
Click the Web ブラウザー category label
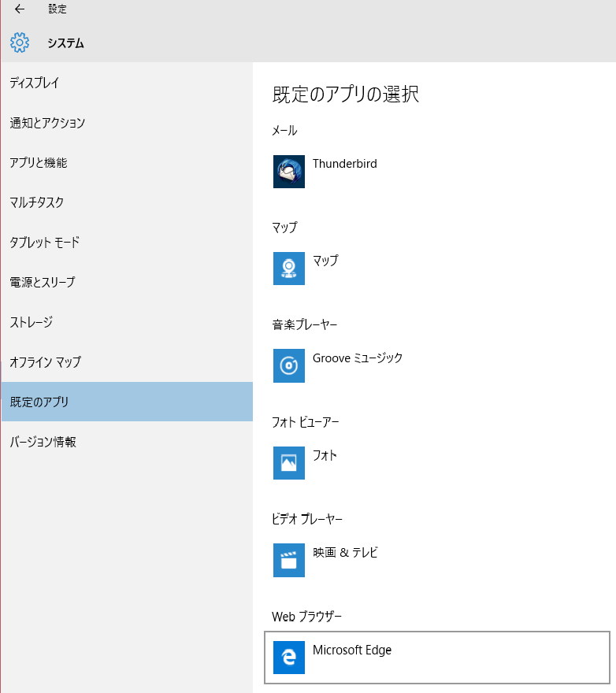306,616
